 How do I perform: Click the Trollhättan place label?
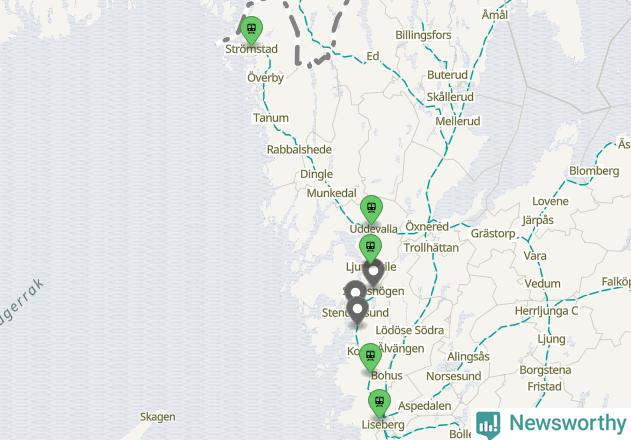pos(431,248)
